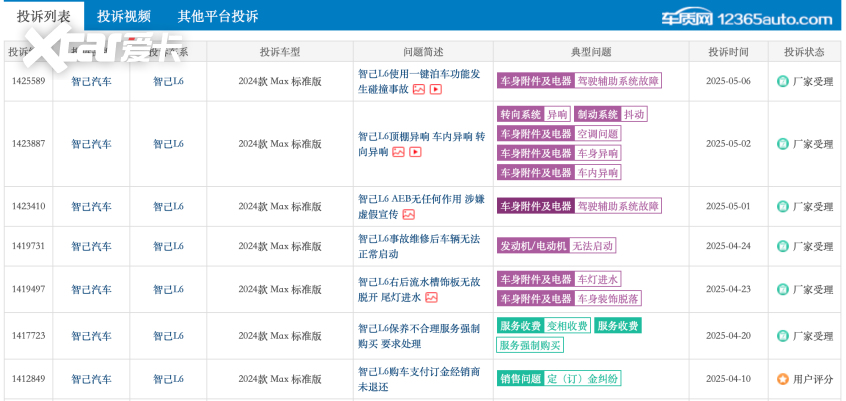Screen dimensions: 846x401
Task: Open 智己L6 series link for complaint 1423887
Action: (x=168, y=144)
